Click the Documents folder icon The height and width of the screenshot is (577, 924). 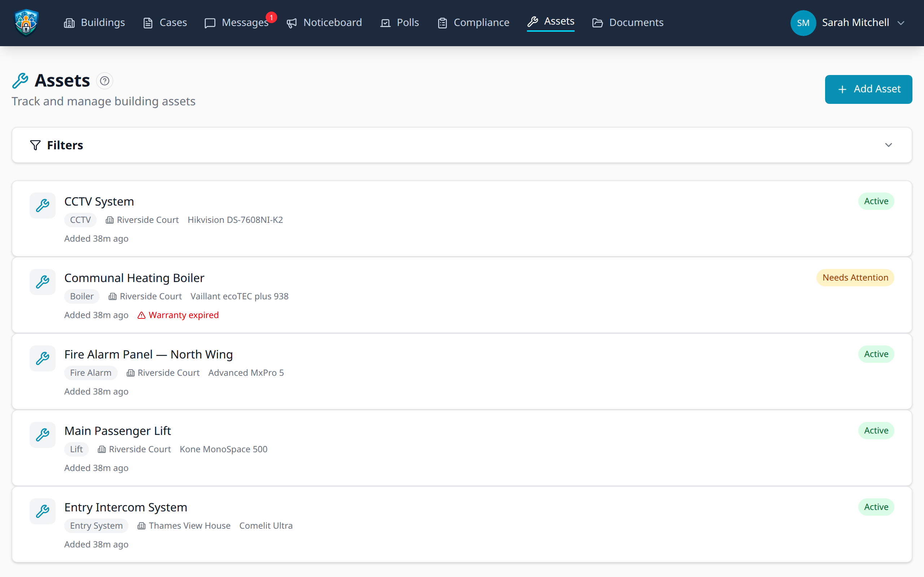click(x=598, y=22)
